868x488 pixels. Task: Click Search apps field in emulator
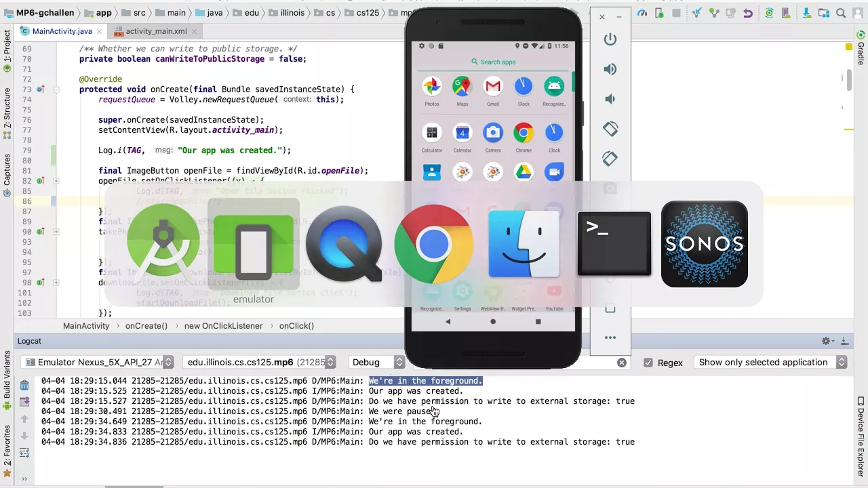tap(493, 62)
